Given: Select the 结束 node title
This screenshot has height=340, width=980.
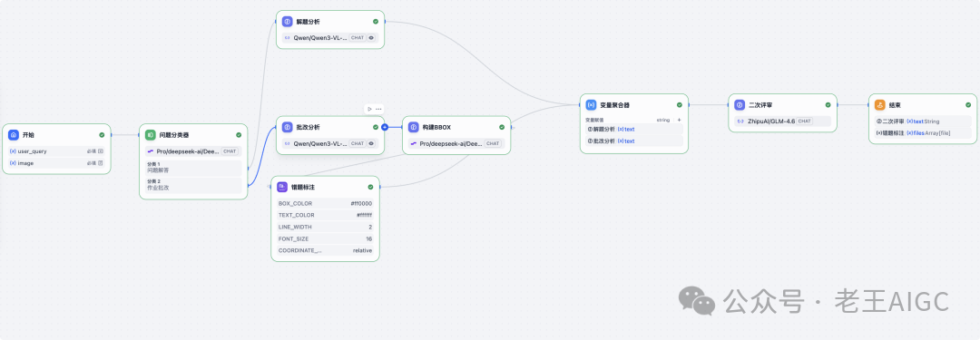Looking at the screenshot, I should 895,105.
